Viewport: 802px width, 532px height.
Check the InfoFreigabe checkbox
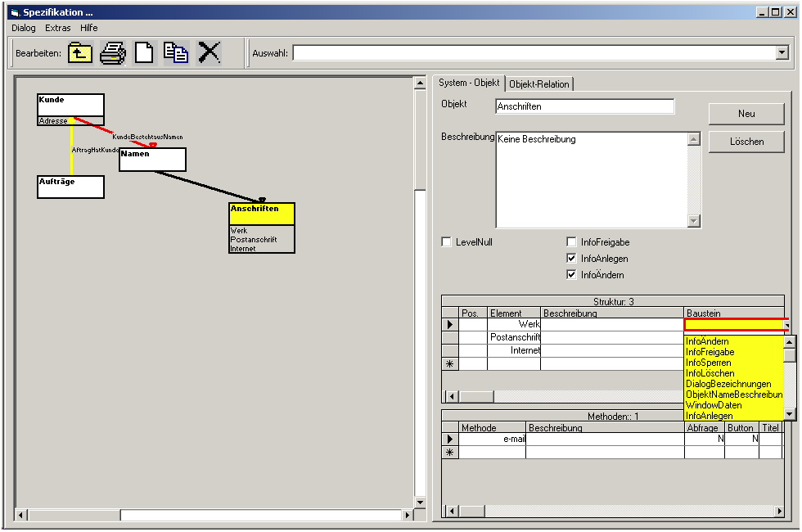point(572,242)
